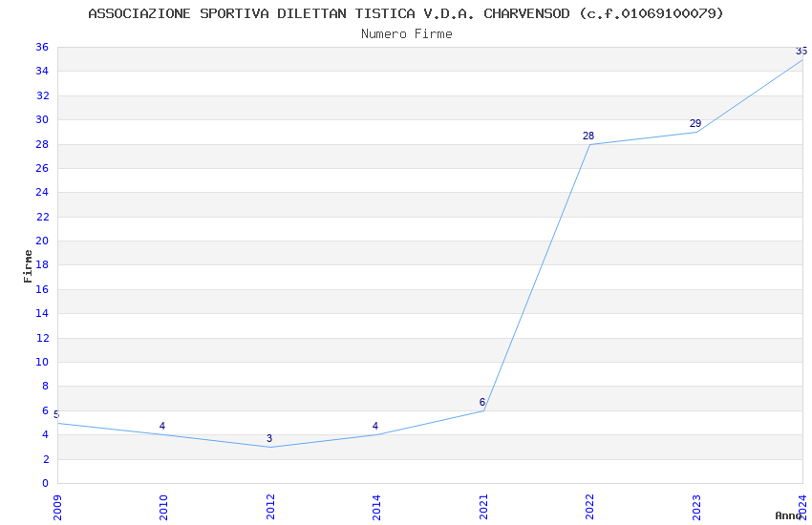The height and width of the screenshot is (525, 812).
Task: Click the data label 5 at year 2009
Action: pyautogui.click(x=56, y=415)
